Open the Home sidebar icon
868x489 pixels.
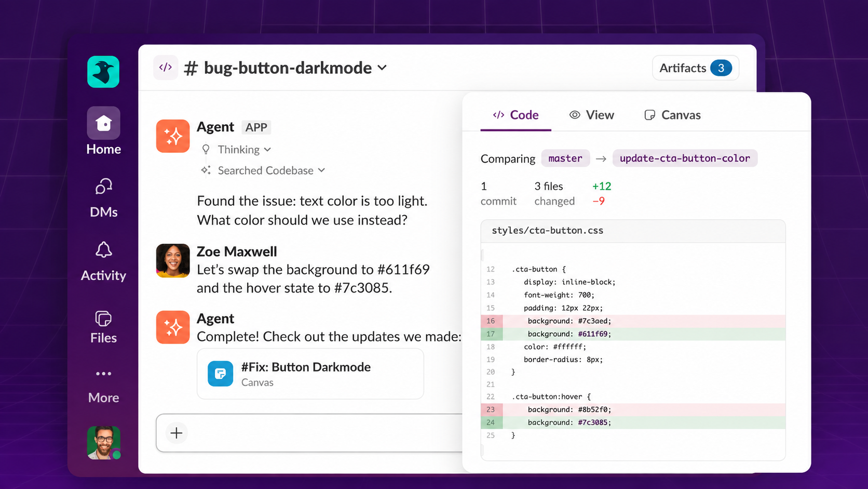pyautogui.click(x=103, y=123)
